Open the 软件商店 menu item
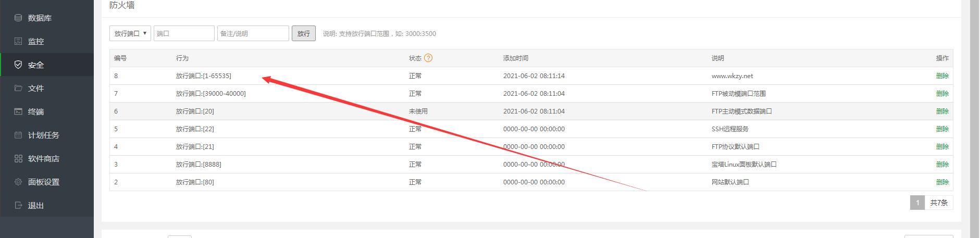This screenshot has width=980, height=238. pyautogui.click(x=44, y=158)
